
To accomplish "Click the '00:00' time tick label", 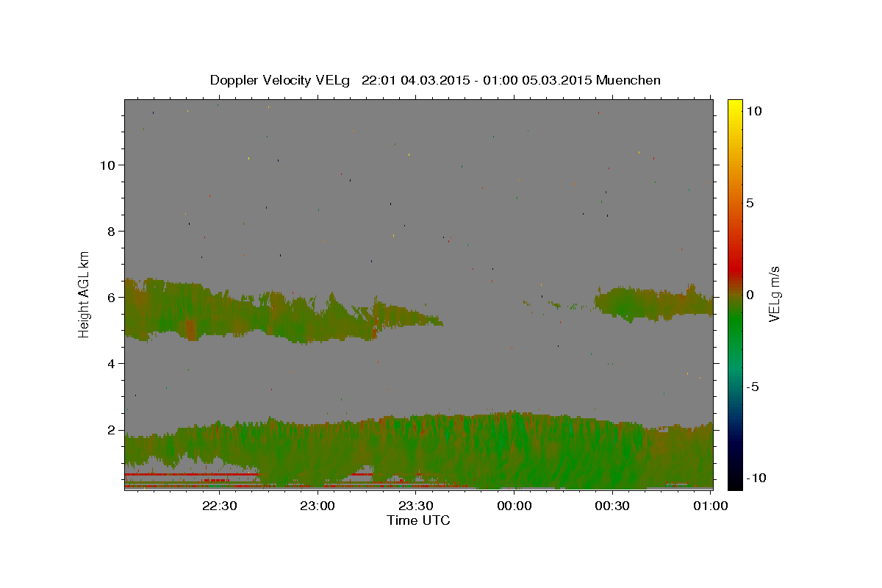I will (514, 506).
